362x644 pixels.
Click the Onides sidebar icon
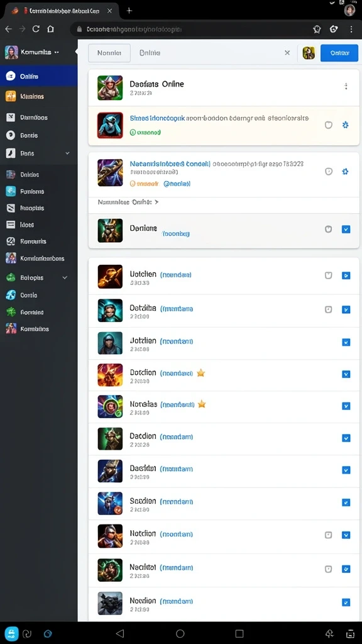11,175
